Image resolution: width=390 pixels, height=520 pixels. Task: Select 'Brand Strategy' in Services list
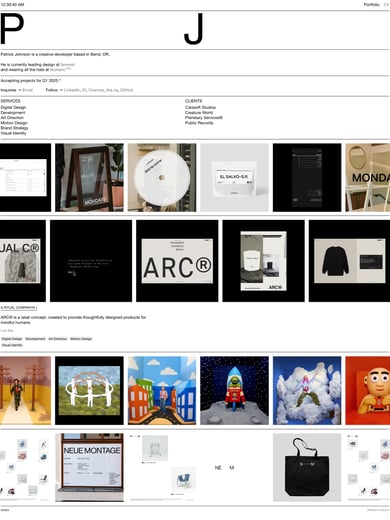point(14,128)
